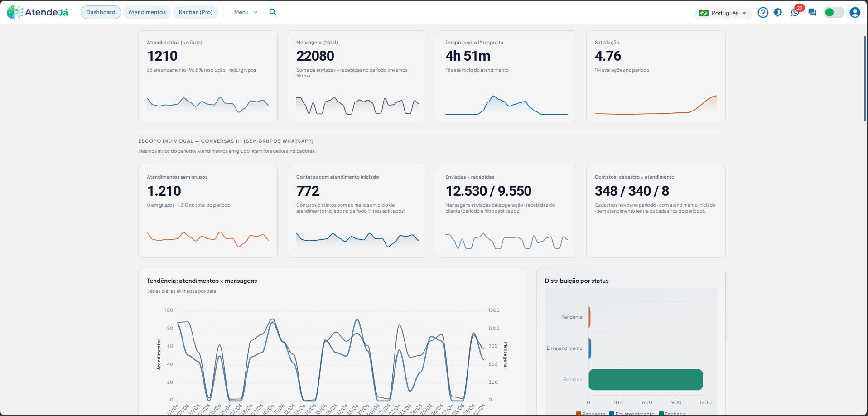Click the Contatos: cadastro × atendimento card
Viewport: 868px width, 416px height.
656,211
